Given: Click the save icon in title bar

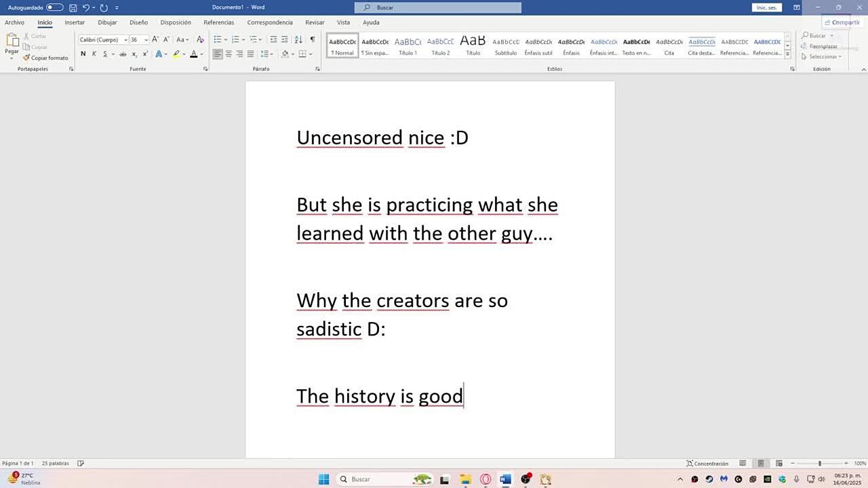Looking at the screenshot, I should click(73, 7).
